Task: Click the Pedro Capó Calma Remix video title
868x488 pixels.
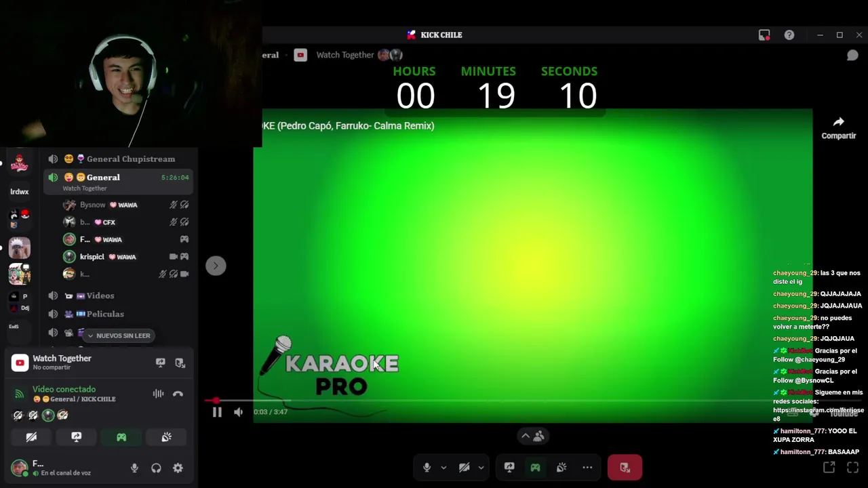Action: (x=349, y=126)
